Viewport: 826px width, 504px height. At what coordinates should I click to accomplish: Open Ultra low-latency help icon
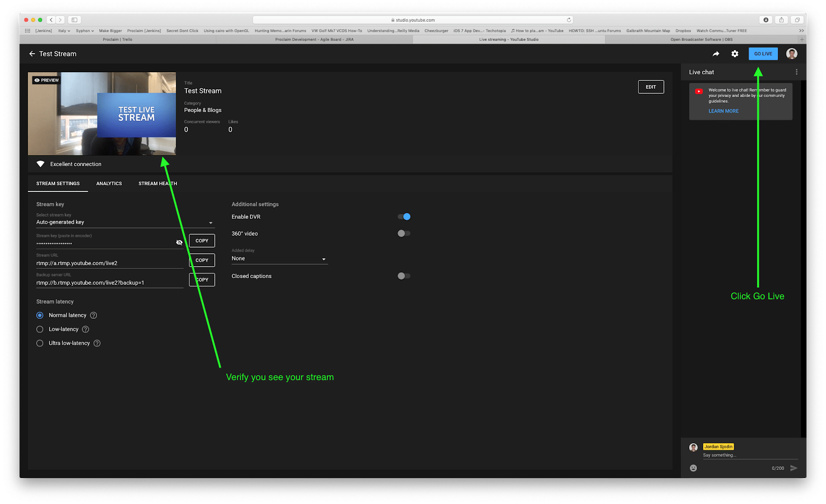(97, 343)
